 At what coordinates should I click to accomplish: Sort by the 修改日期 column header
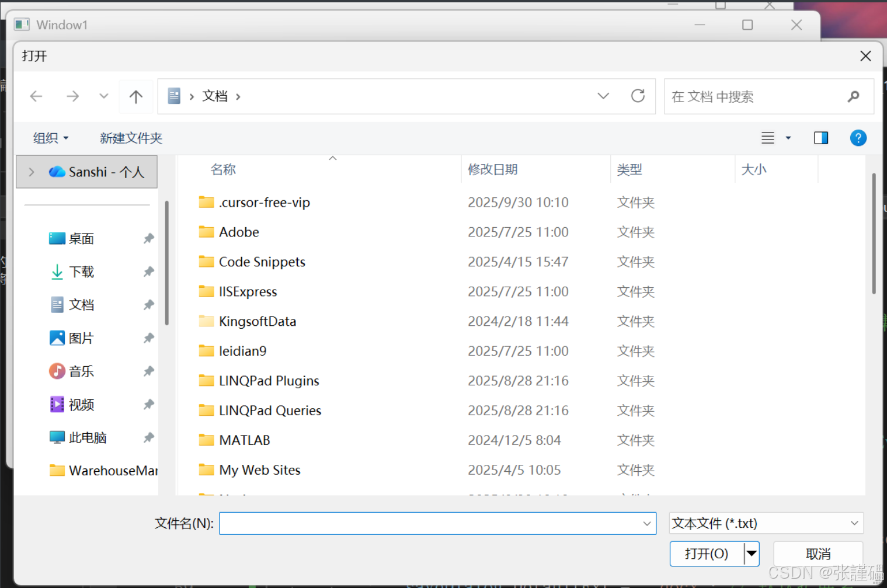(493, 169)
